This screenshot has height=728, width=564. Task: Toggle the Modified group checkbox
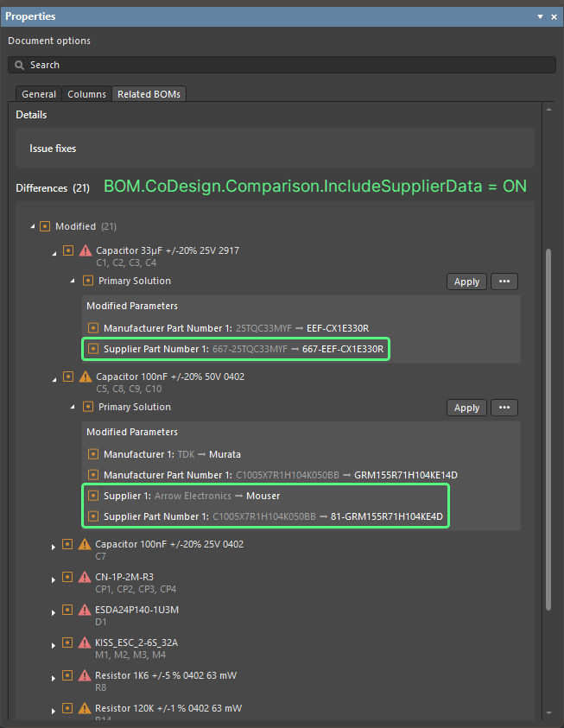(x=45, y=226)
